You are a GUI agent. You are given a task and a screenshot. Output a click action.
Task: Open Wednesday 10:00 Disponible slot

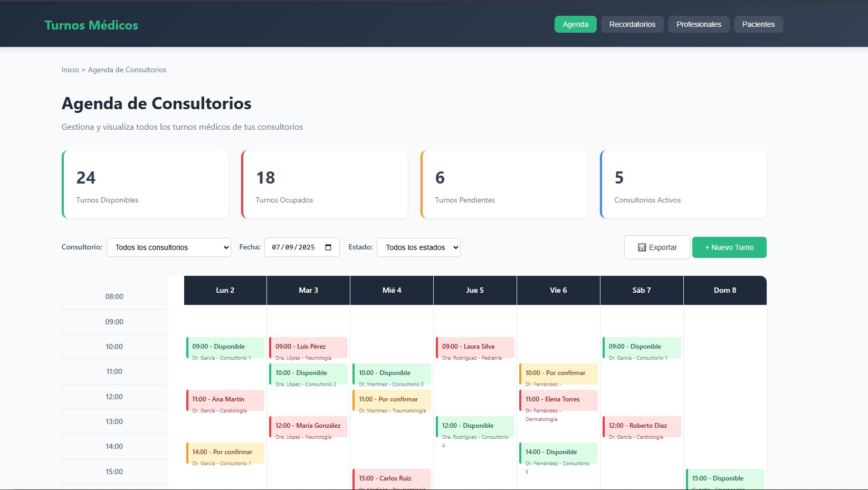point(392,374)
